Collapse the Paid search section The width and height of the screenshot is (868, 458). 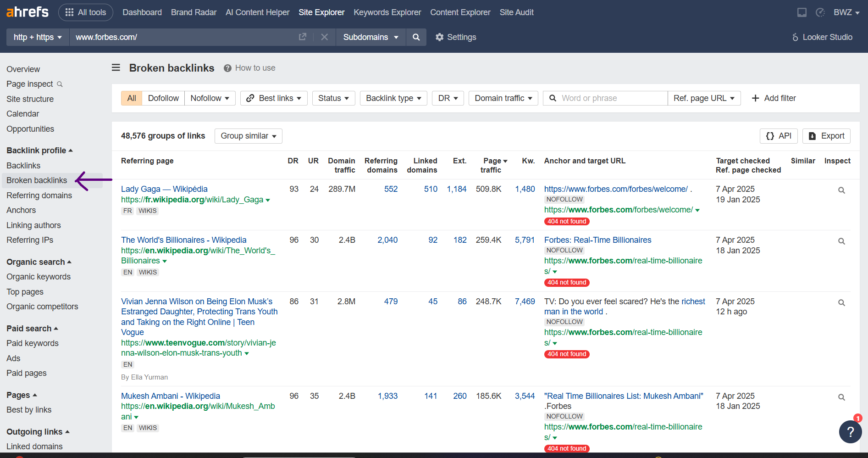(32, 329)
